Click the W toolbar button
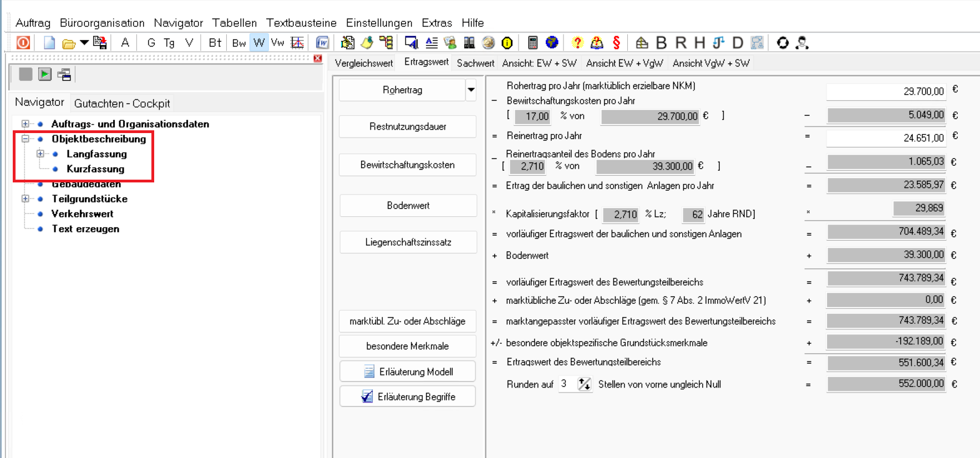Viewport: 980px width, 458px height. (258, 43)
